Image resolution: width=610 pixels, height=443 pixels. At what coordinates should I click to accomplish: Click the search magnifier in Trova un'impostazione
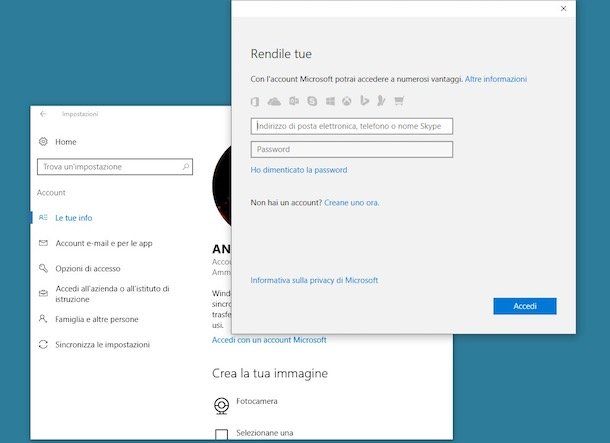pos(186,167)
